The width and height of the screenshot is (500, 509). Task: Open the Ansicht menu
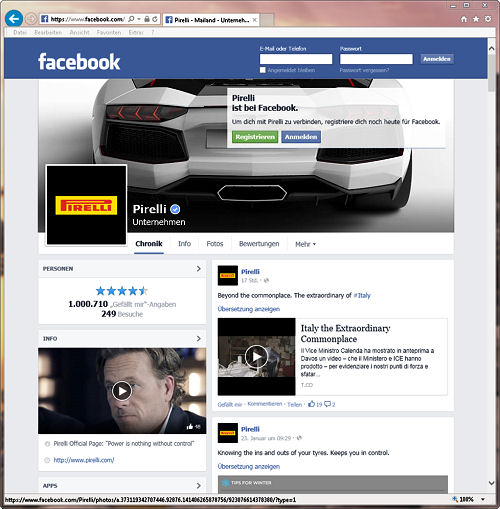(79, 32)
